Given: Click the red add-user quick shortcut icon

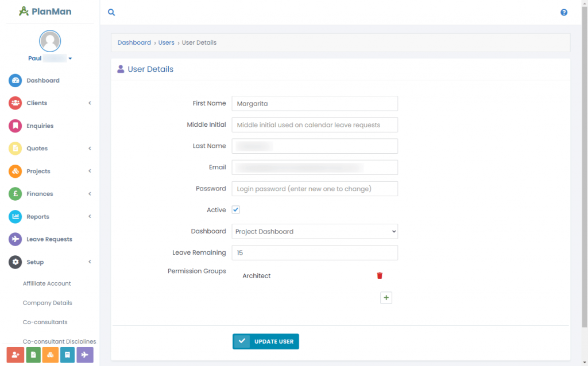Looking at the screenshot, I should (16, 355).
